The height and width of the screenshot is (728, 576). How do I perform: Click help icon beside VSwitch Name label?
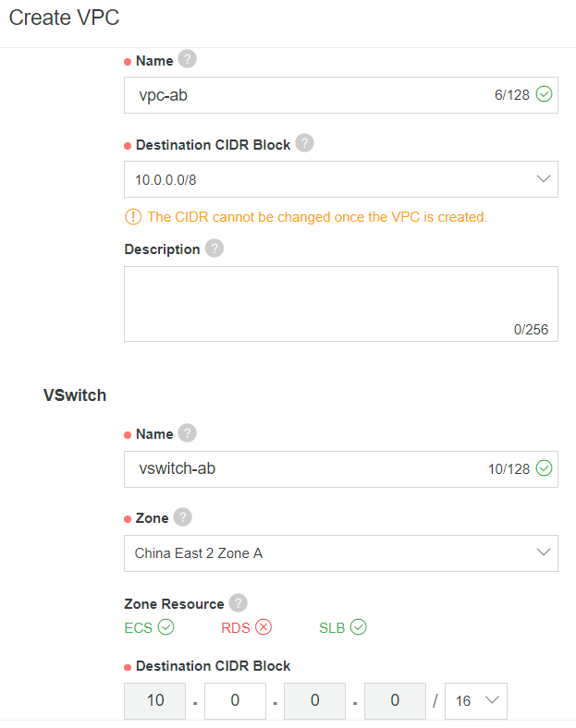[x=187, y=432]
